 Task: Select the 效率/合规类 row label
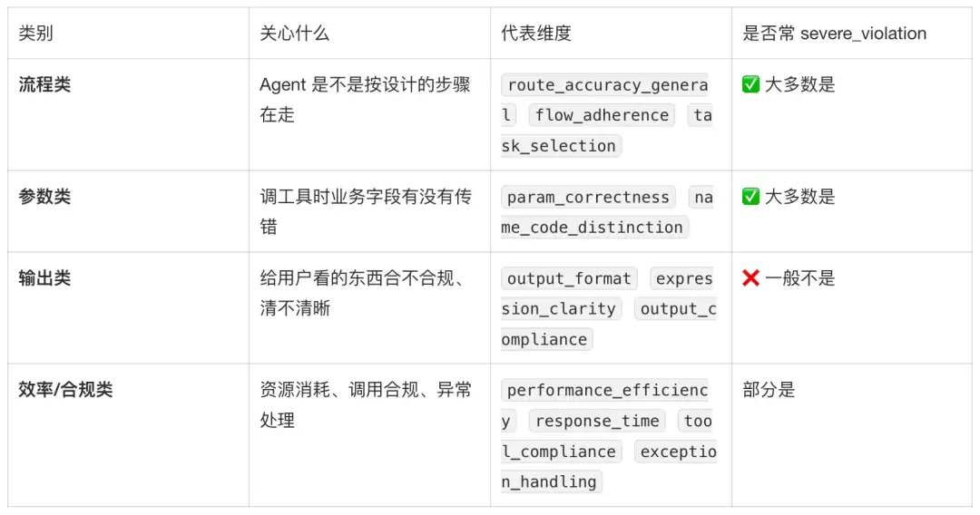click(x=65, y=390)
